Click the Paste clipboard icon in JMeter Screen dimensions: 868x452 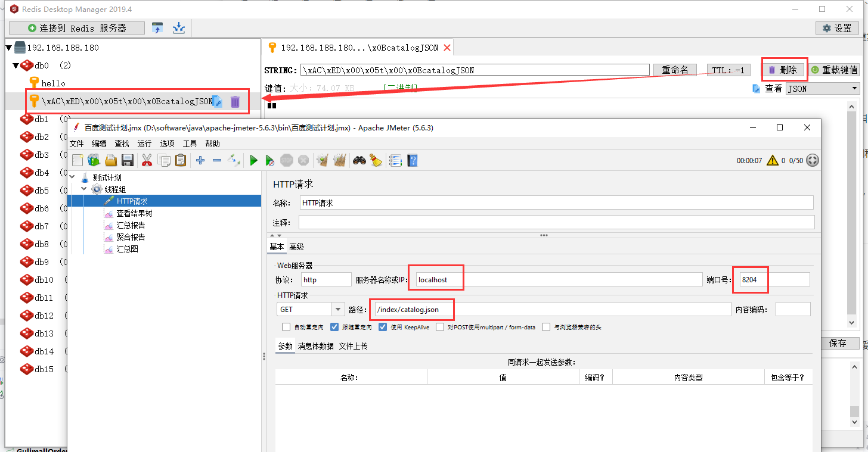coord(180,160)
